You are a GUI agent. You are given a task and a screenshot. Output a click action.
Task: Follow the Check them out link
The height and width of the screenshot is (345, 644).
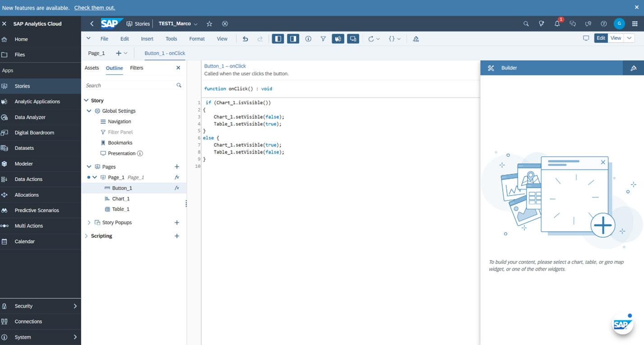[94, 8]
